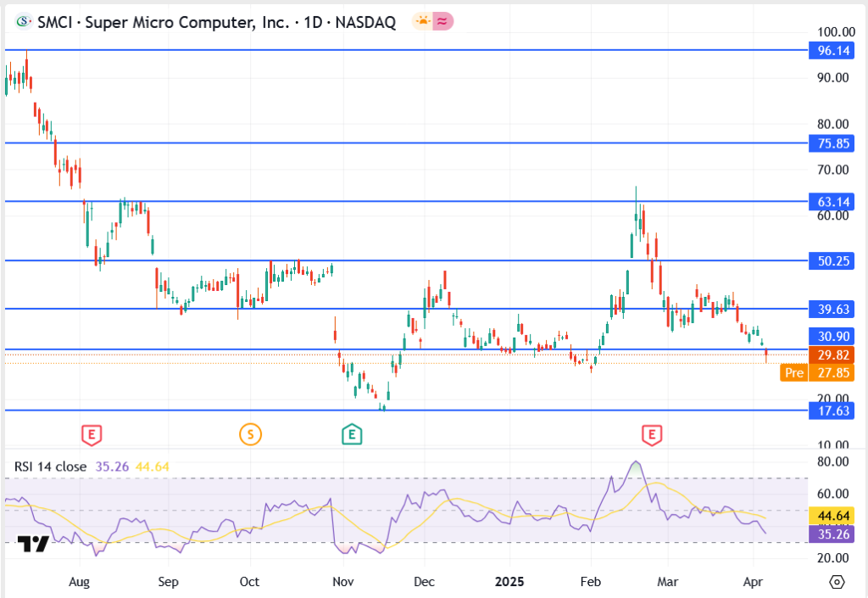Click the yellow RSI MA value 44.64 in legend
Screen dimensions: 868x598
tap(153, 467)
